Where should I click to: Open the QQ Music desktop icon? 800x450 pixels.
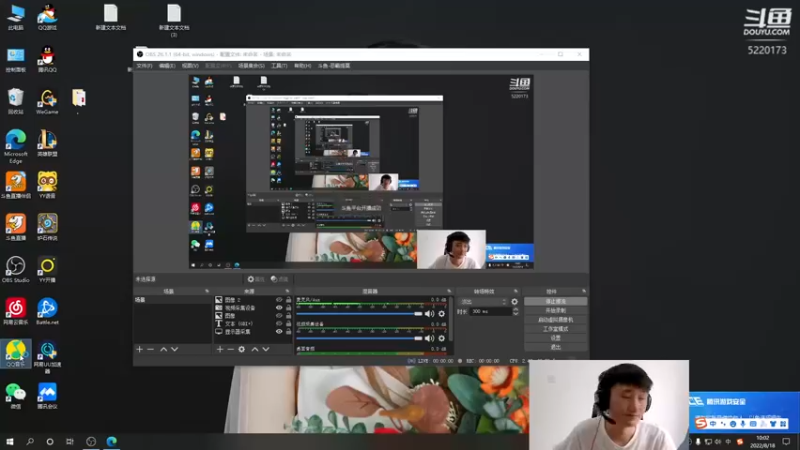coord(15,354)
